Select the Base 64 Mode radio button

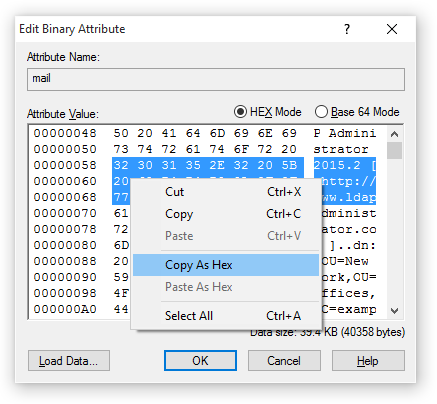coord(357,112)
